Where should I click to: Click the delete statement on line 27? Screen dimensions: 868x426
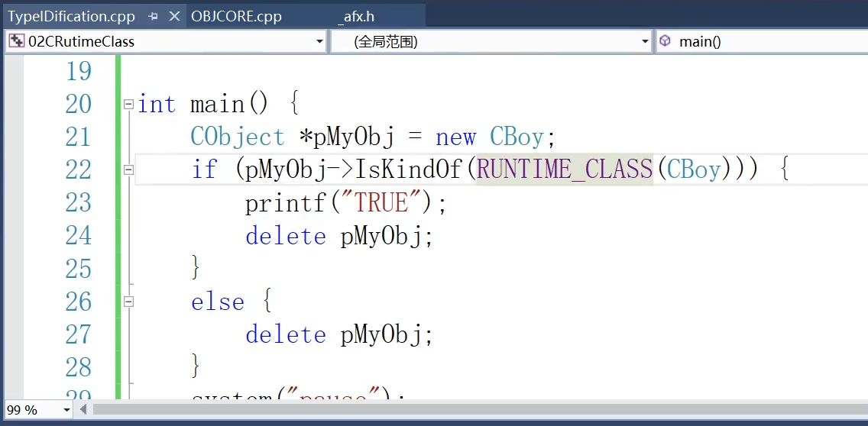(286, 335)
